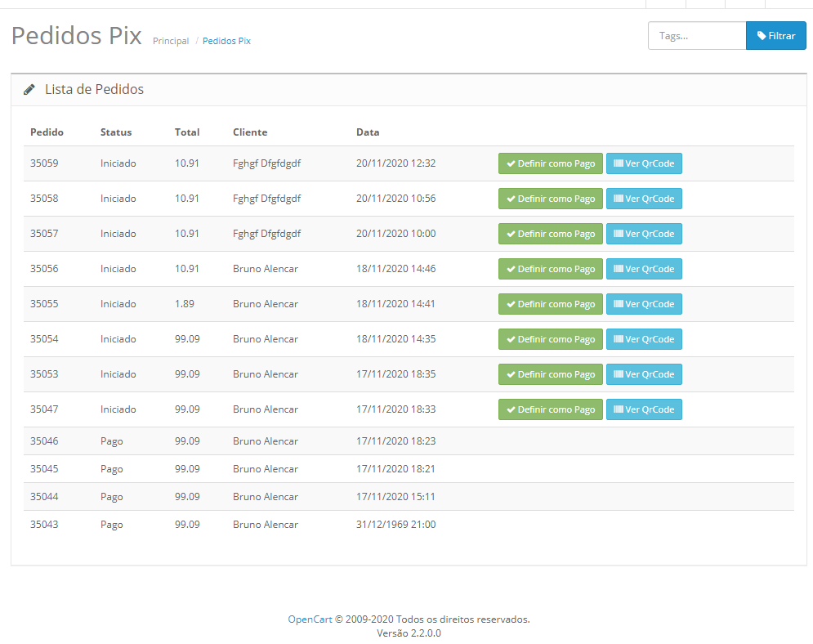813x644 pixels.
Task: Click the Filtrar button
Action: (x=775, y=36)
